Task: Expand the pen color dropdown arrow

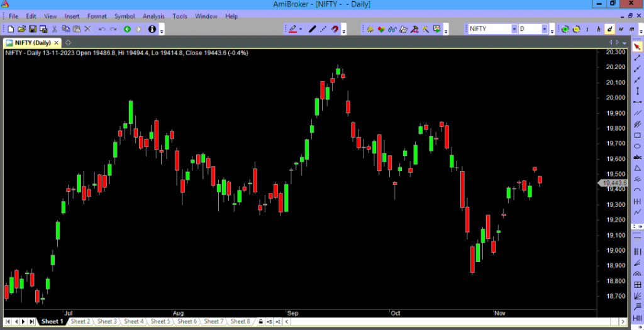Action: point(301,29)
